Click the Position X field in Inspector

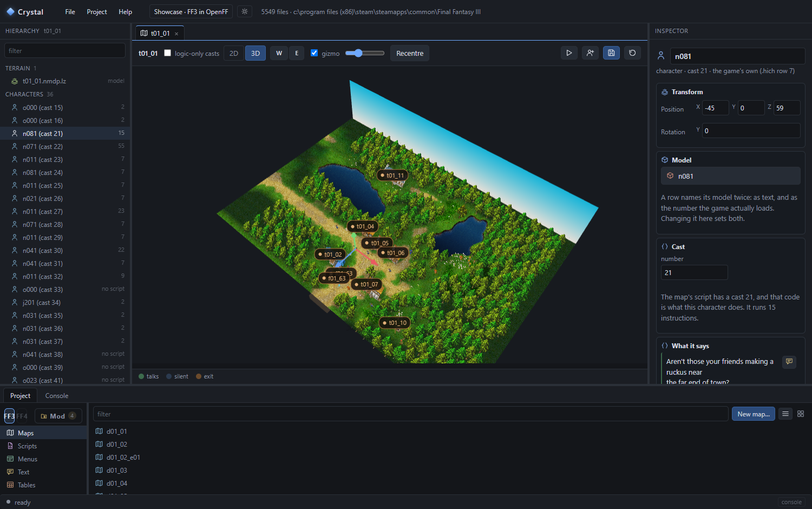[716, 108]
